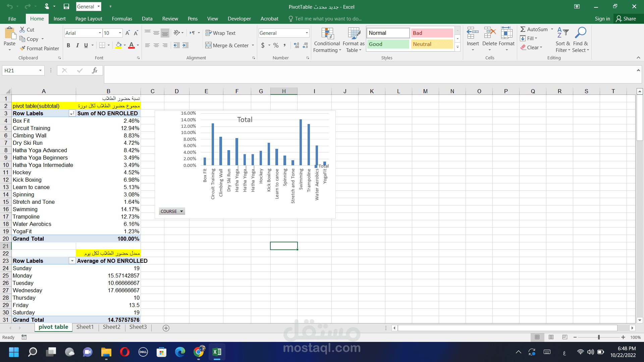The height and width of the screenshot is (362, 644).
Task: Toggle Wrap Text for selected cell
Action: point(220,33)
